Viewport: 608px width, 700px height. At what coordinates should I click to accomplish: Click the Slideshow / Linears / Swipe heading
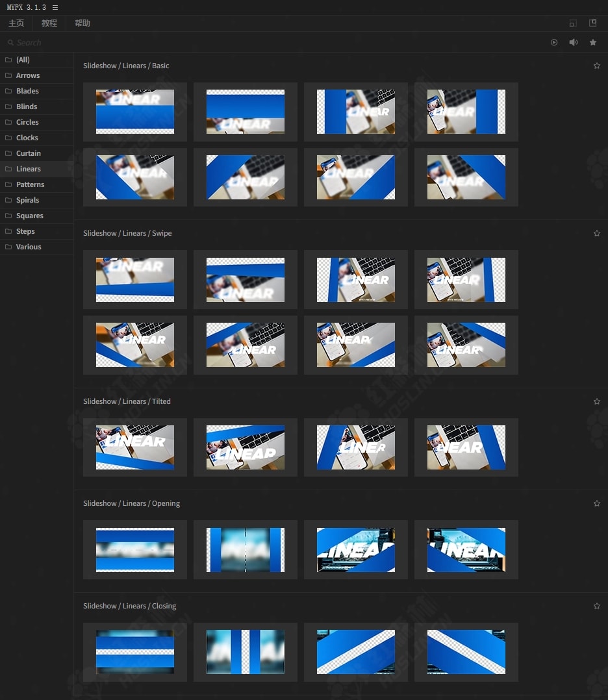tap(127, 233)
